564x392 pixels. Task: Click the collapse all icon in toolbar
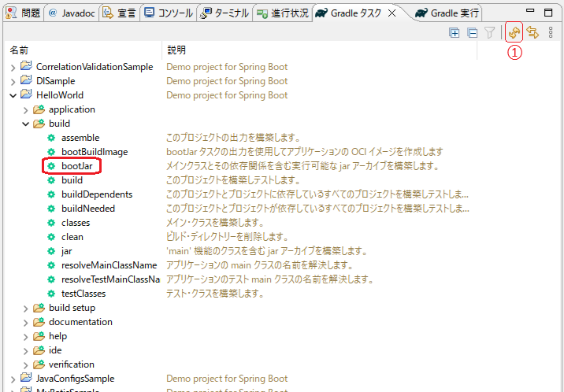472,32
